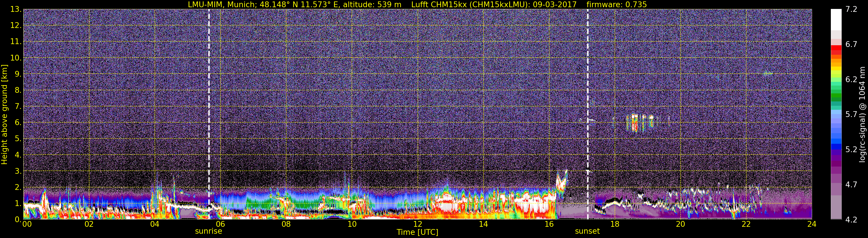Click the white dashed sunset line
Screen dimensions: 868x238
pos(588,114)
